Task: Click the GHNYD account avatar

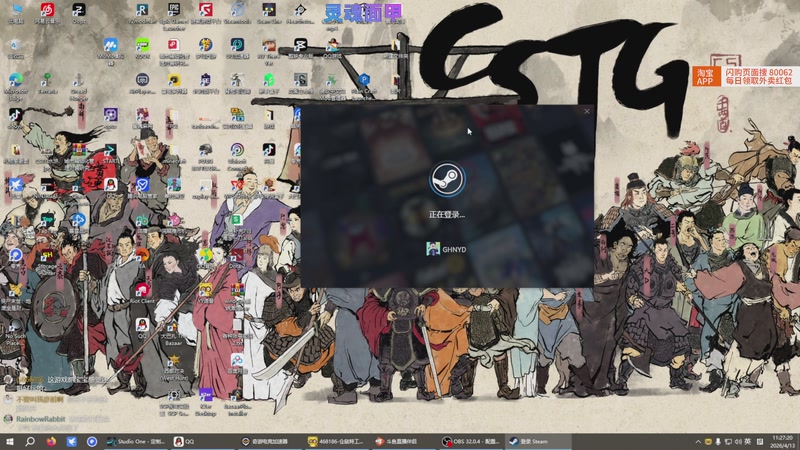Action: pos(433,249)
